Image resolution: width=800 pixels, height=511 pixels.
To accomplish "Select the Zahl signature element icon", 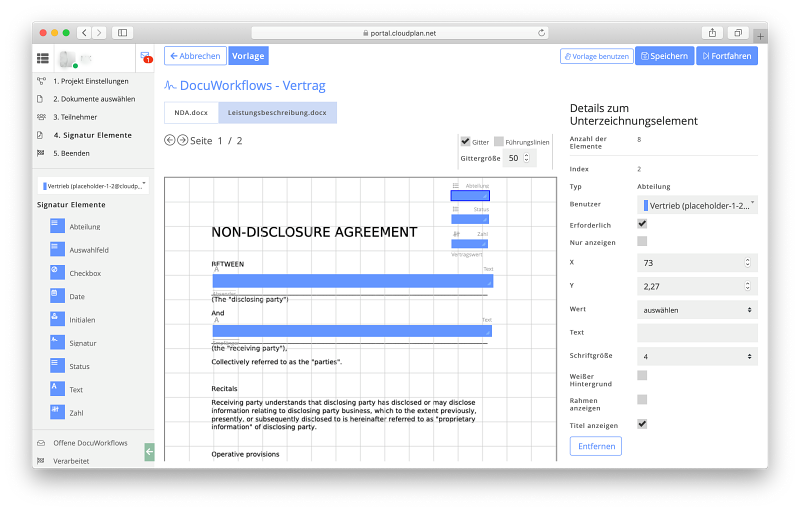I will pyautogui.click(x=57, y=412).
